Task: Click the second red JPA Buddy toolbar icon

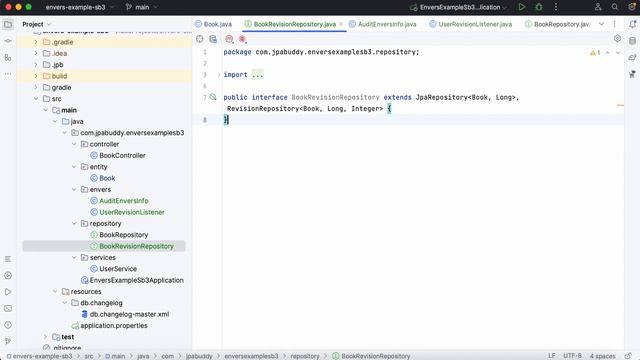Action: coord(242,39)
